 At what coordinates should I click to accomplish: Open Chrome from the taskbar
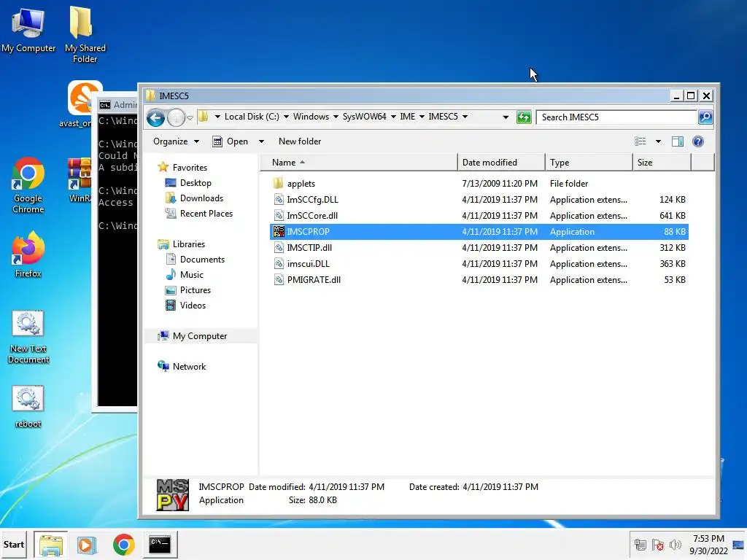[x=123, y=544]
